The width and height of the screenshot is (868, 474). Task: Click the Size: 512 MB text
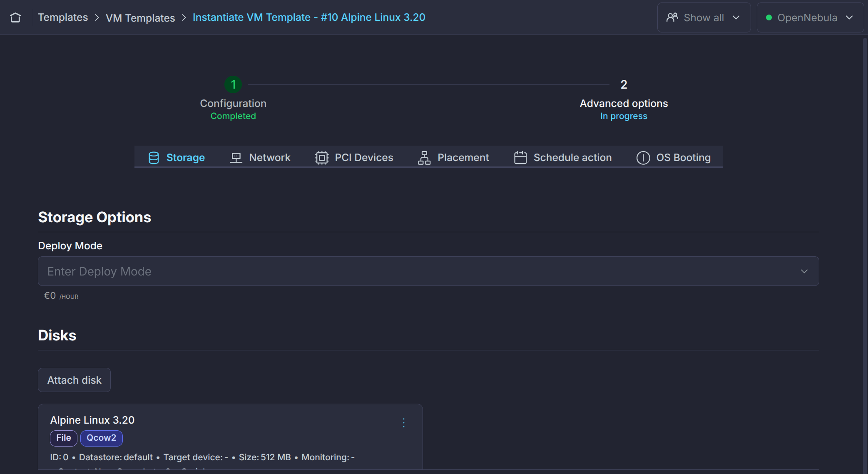click(265, 457)
